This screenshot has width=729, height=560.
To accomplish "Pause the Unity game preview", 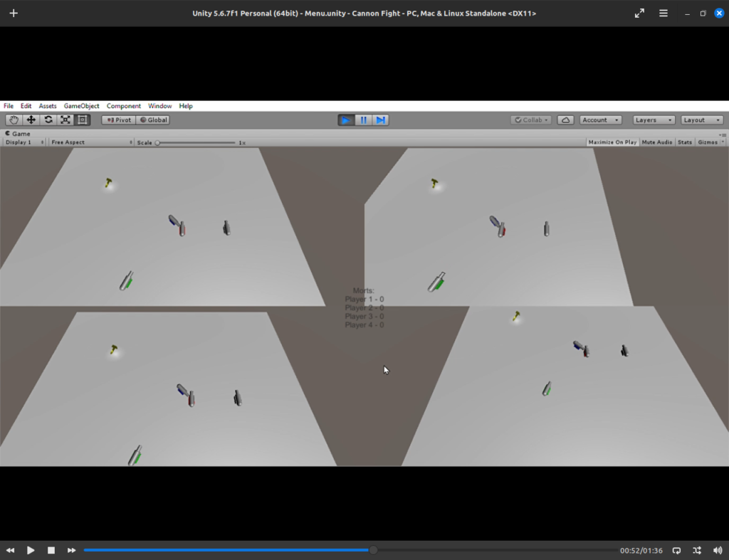I will click(x=364, y=120).
